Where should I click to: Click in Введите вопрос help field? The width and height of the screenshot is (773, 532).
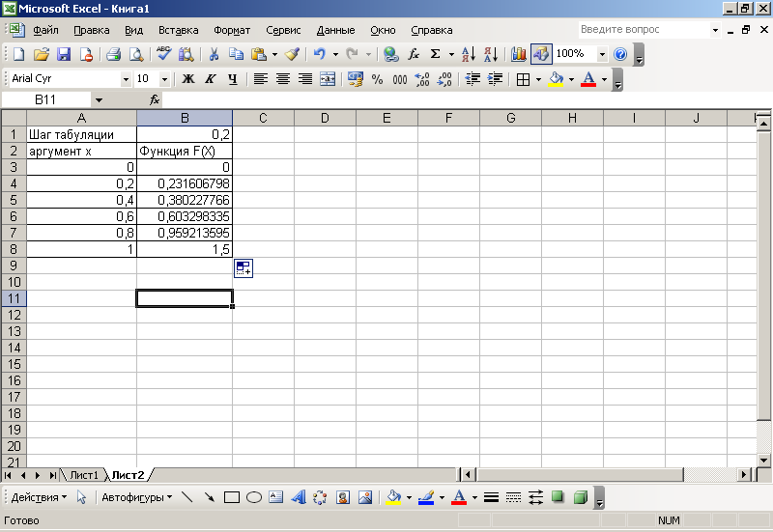point(644,30)
